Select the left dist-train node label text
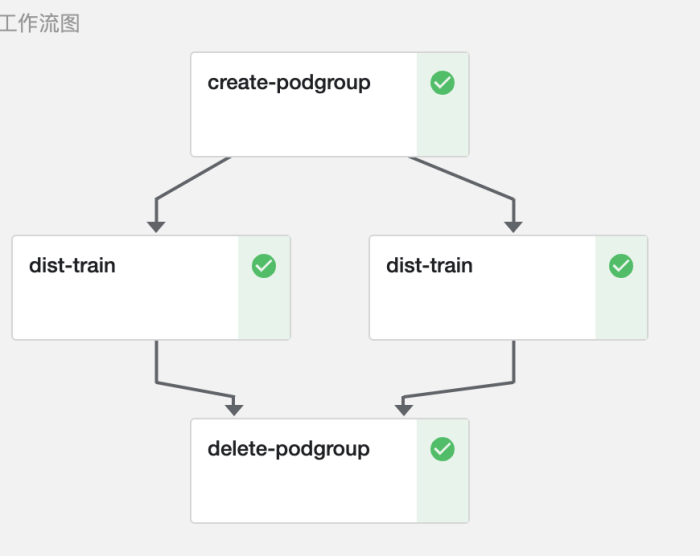 tap(72, 266)
